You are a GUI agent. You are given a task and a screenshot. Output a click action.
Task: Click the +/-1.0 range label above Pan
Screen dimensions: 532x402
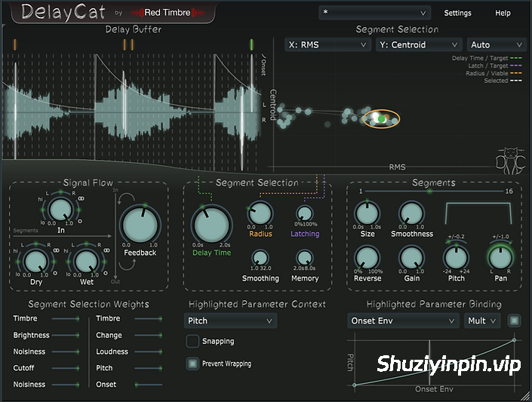click(500, 237)
